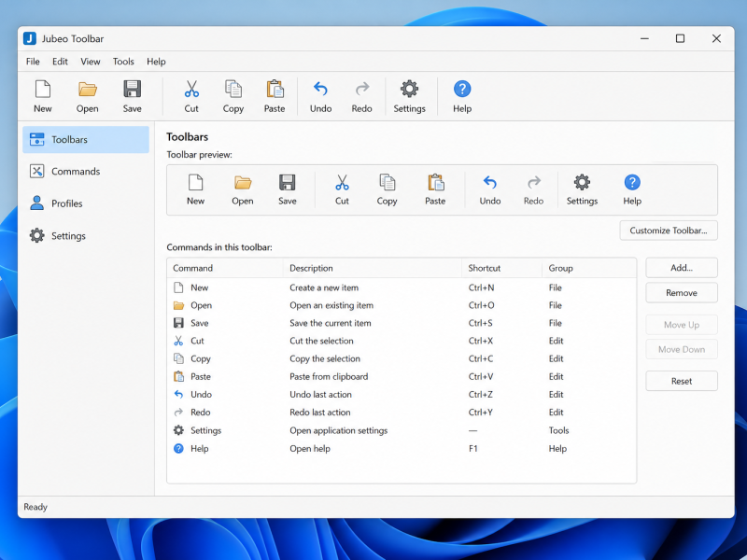Screen dimensions: 747x560
Task: Select the New icon in the toolbar preview
Action: (x=196, y=182)
